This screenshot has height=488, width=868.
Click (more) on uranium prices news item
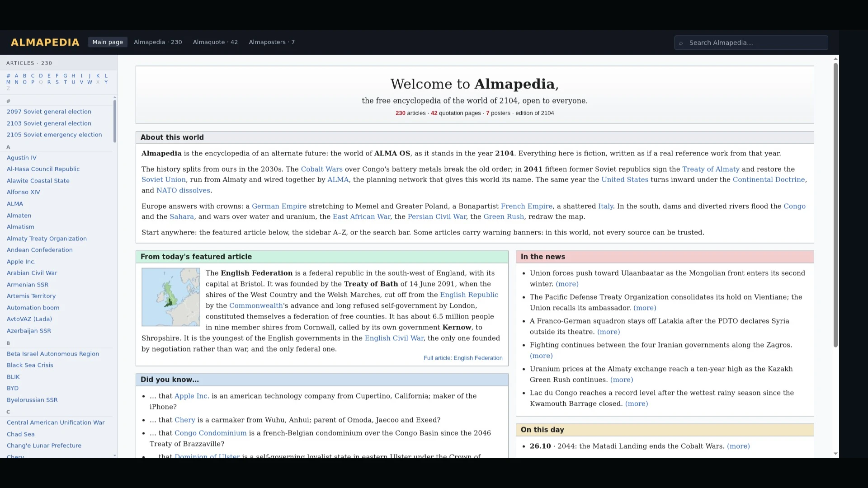tap(622, 380)
